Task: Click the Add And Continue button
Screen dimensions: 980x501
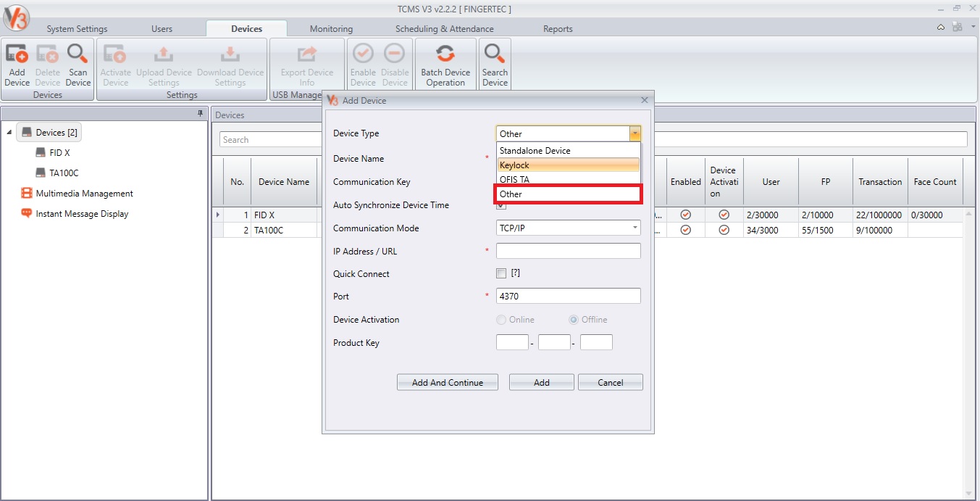Action: [x=448, y=382]
